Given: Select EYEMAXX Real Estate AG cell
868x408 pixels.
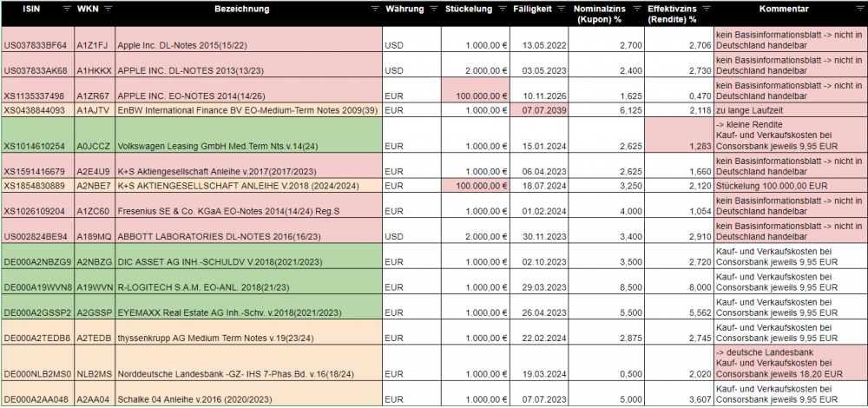Looking at the screenshot, I should click(248, 306).
